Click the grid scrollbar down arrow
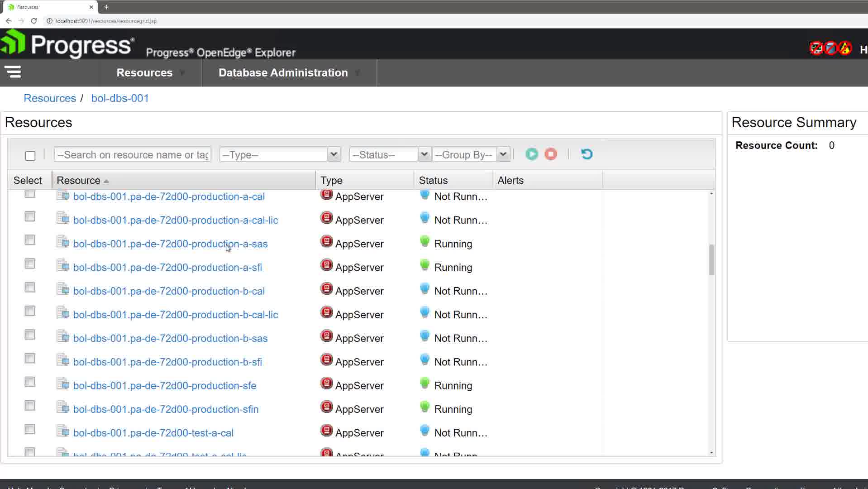Viewport: 868px width, 489px height. [711, 452]
